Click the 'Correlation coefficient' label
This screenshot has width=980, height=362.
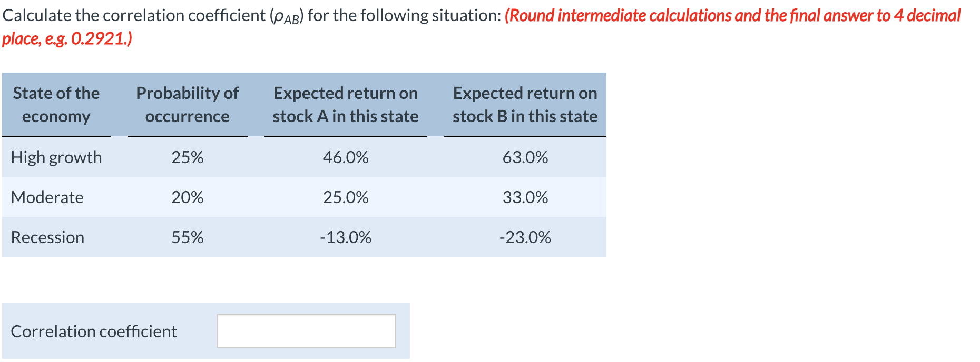pyautogui.click(x=94, y=331)
